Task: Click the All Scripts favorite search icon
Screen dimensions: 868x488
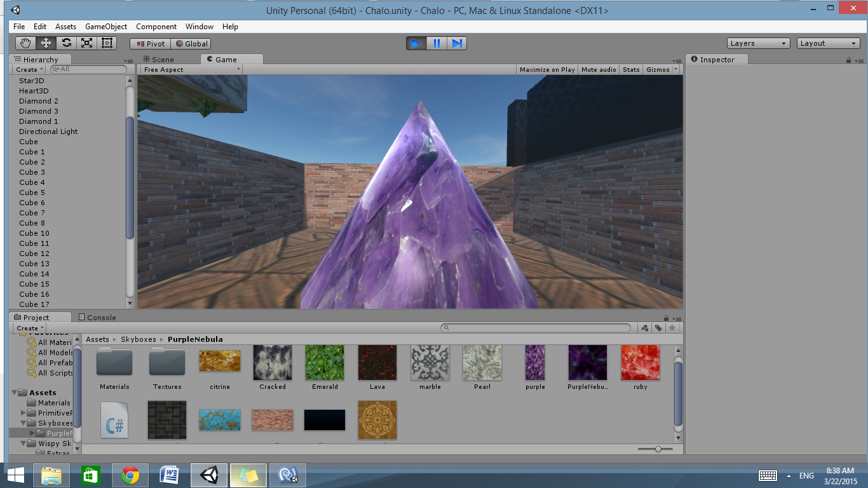Action: [32, 373]
